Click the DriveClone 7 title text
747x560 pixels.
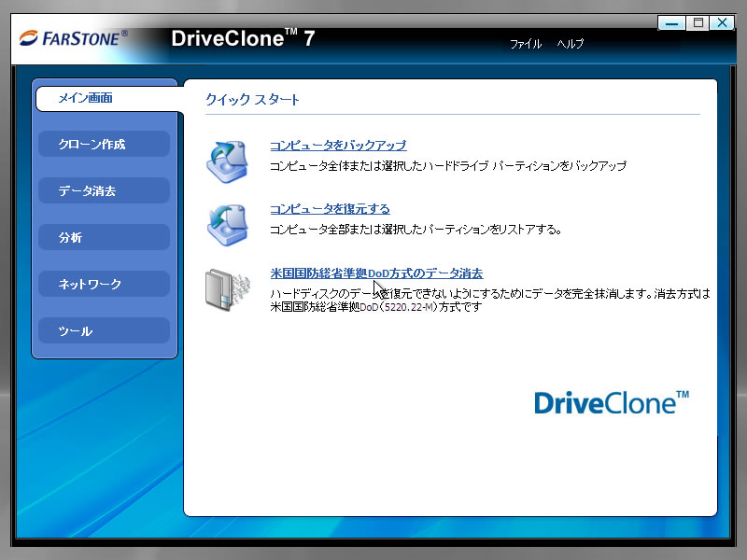[x=243, y=38]
